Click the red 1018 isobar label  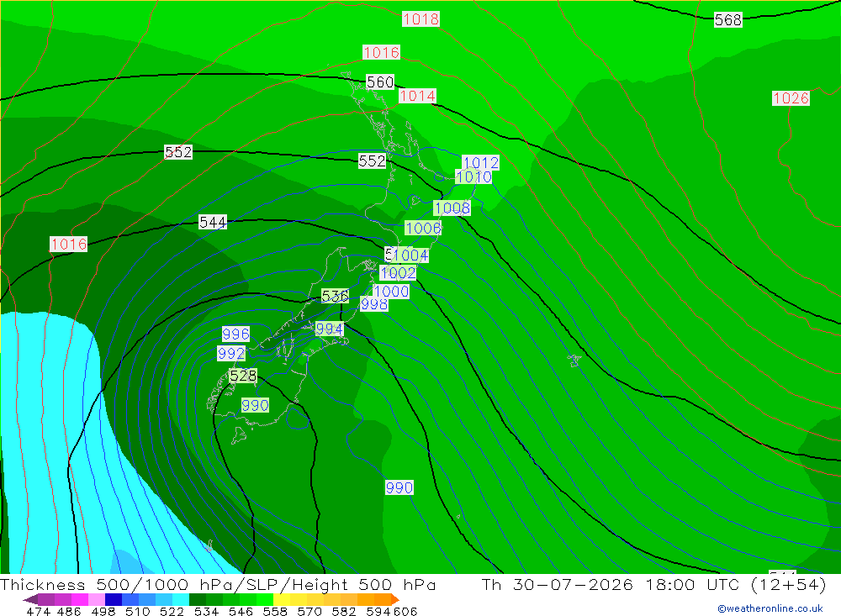click(x=421, y=19)
